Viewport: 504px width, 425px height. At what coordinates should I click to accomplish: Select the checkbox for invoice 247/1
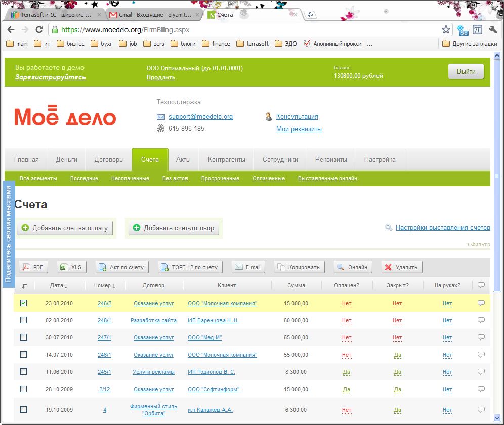[24, 337]
